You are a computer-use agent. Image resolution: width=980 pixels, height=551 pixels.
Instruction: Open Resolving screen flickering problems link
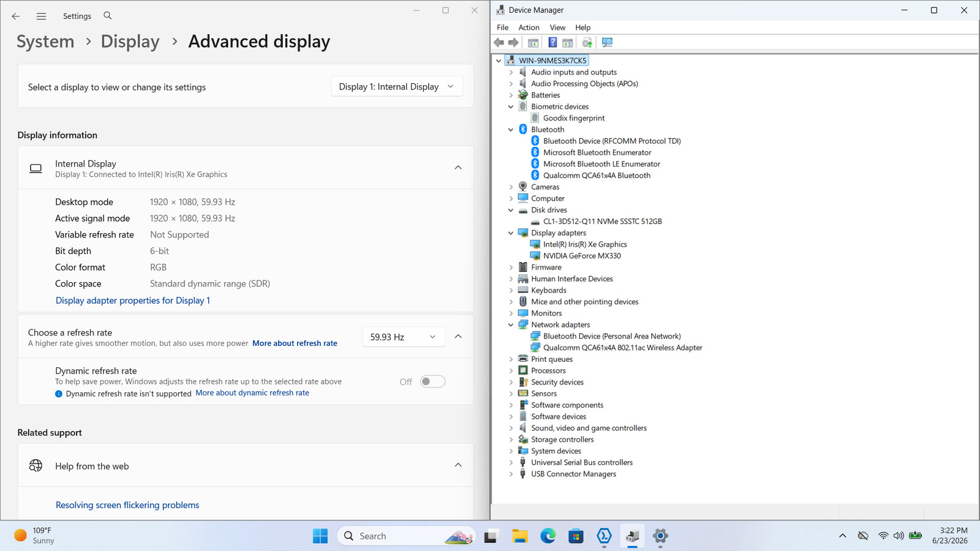pos(127,505)
